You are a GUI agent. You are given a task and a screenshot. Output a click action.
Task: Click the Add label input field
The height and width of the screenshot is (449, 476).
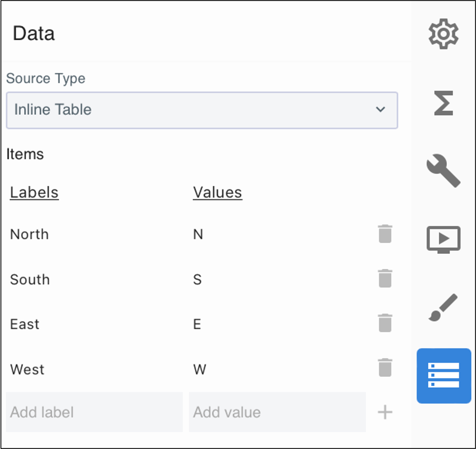94,412
